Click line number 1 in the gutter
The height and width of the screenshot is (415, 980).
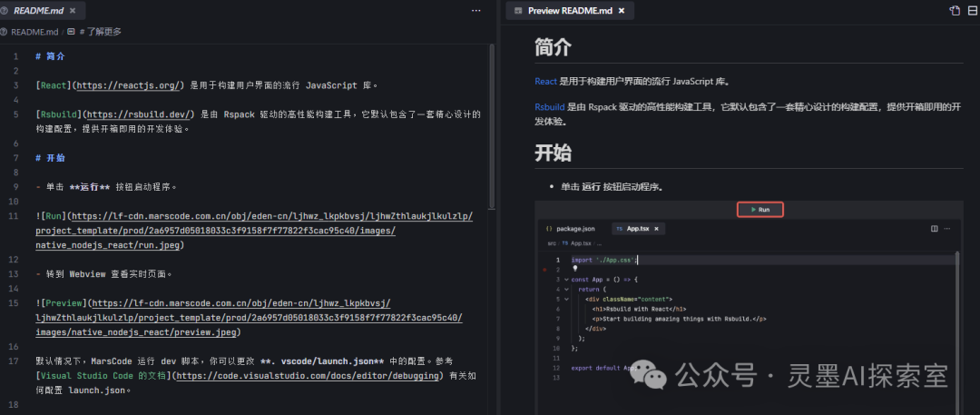15,56
